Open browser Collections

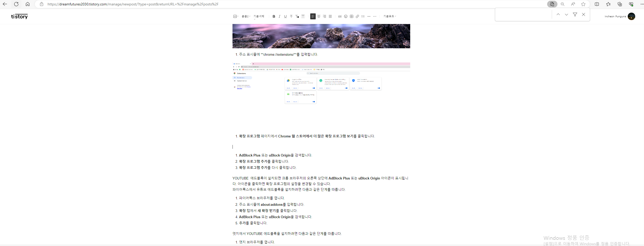pos(620,4)
